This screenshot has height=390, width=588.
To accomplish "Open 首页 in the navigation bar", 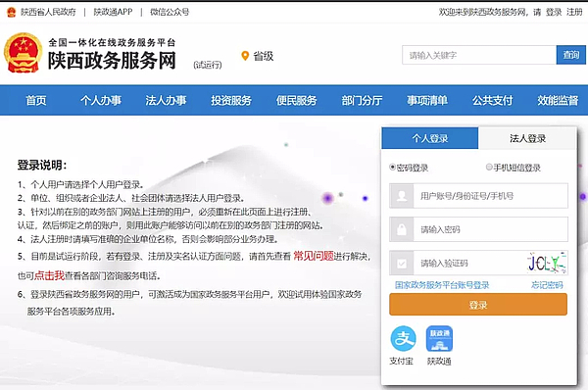I will click(36, 100).
